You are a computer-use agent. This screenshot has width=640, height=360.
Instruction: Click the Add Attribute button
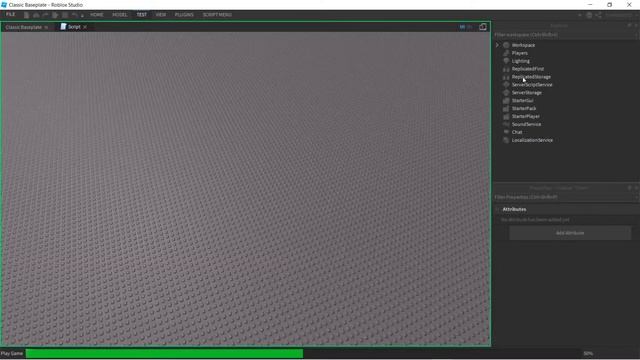570,233
